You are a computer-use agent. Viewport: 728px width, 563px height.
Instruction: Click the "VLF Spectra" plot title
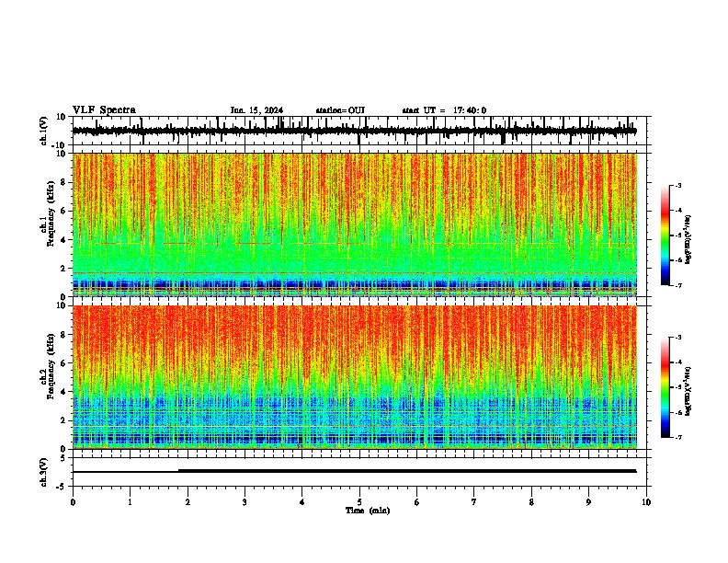tap(104, 110)
